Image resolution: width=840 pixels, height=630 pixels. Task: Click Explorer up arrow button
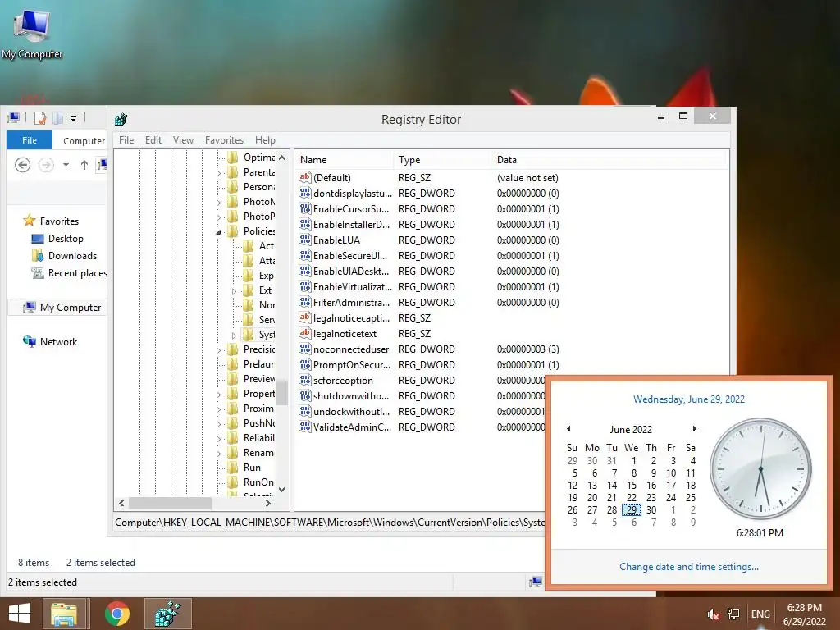point(84,165)
